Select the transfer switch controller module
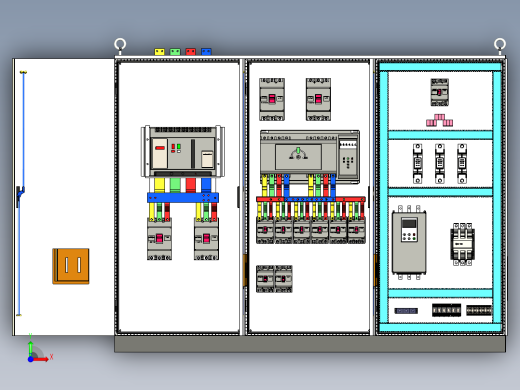 [348, 157]
